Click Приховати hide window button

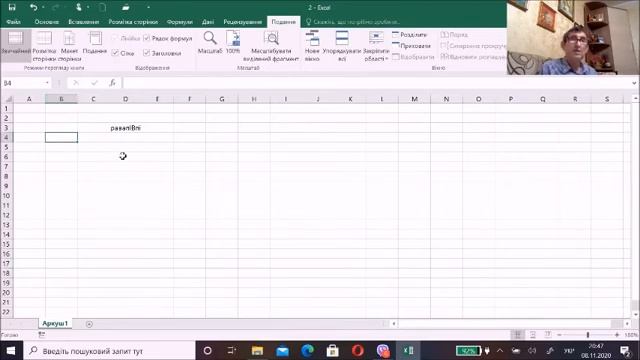click(x=411, y=46)
